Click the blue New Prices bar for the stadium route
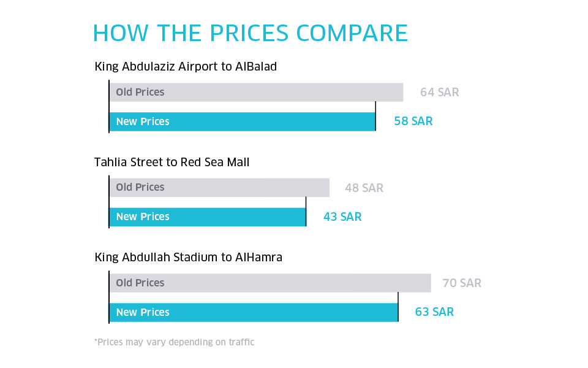 click(254, 312)
